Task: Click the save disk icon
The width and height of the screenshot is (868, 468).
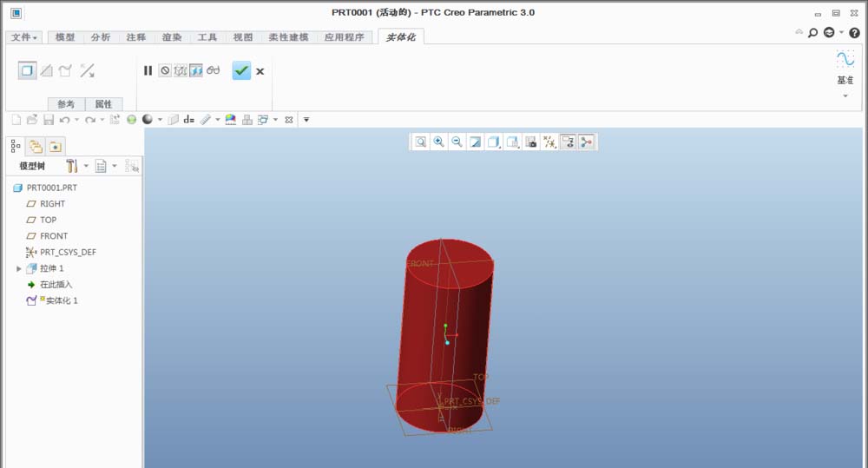Action: tap(48, 120)
